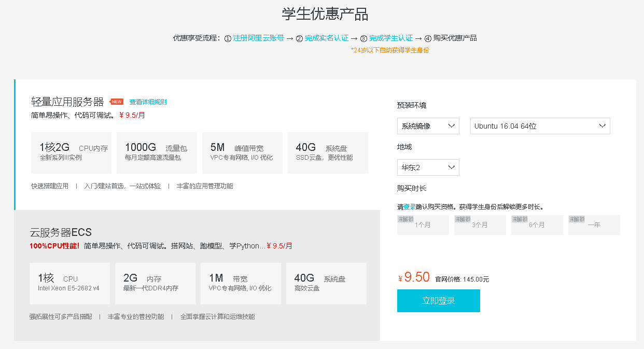The width and height of the screenshot is (644, 349).
Task: Click the 40G 系统盘 SSD spec card
Action: point(327,152)
